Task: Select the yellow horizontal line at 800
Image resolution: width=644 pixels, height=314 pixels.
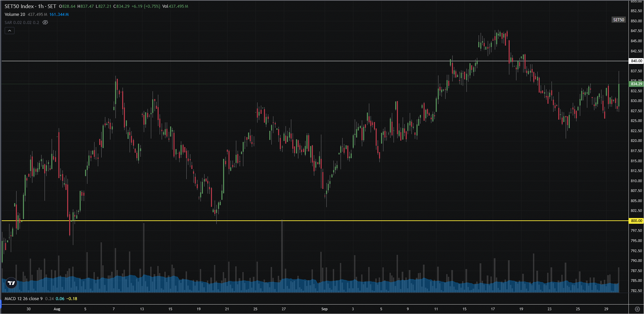Action: click(x=304, y=221)
